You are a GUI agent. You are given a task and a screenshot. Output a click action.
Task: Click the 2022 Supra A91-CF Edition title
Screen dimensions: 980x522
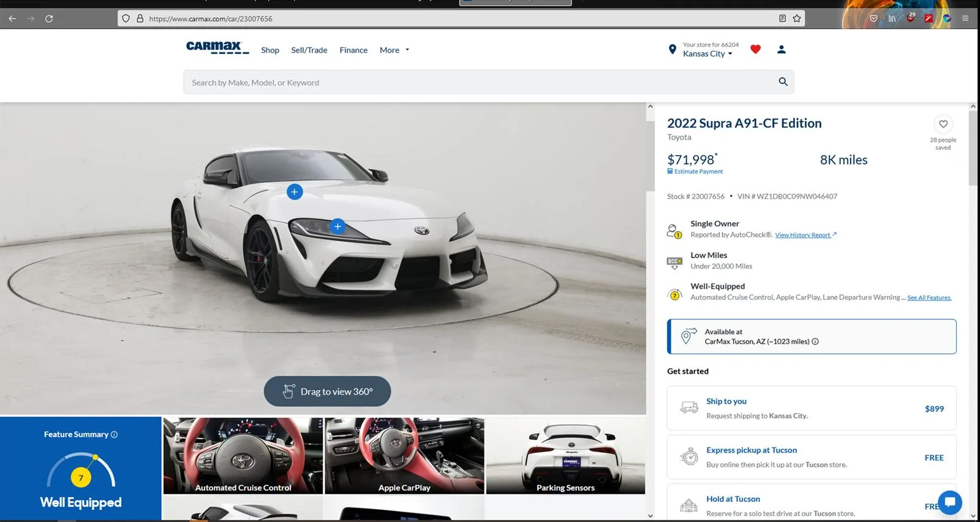[744, 123]
